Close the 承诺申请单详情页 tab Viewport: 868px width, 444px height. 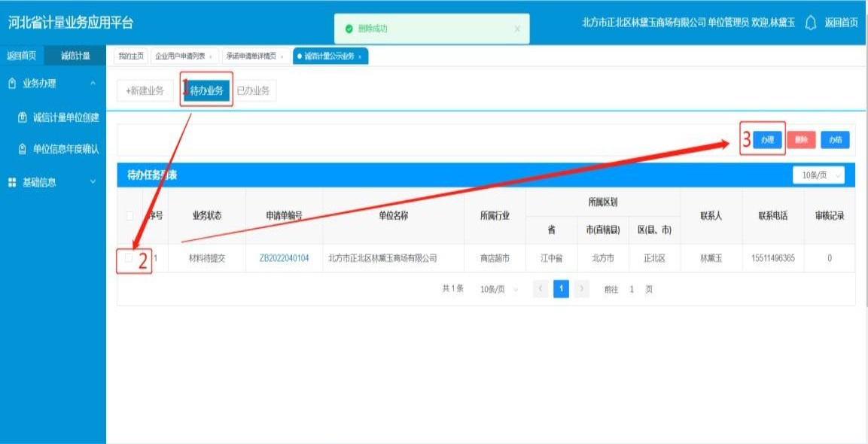coord(282,56)
